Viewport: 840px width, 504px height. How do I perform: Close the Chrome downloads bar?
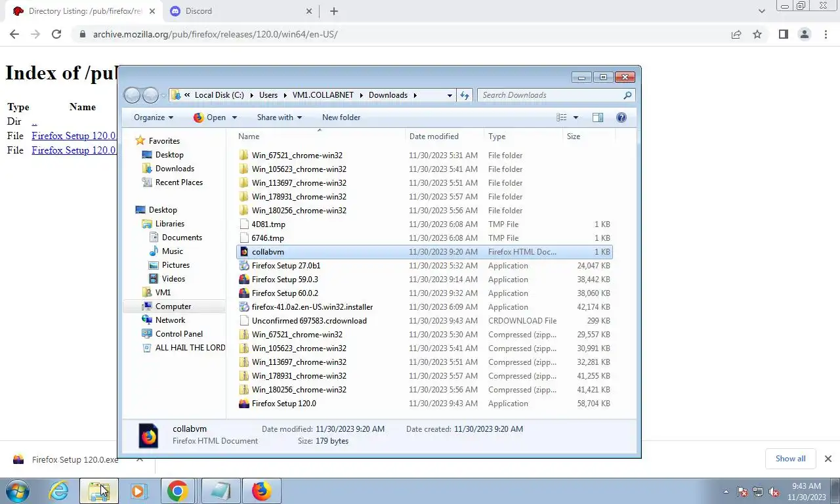click(x=828, y=459)
